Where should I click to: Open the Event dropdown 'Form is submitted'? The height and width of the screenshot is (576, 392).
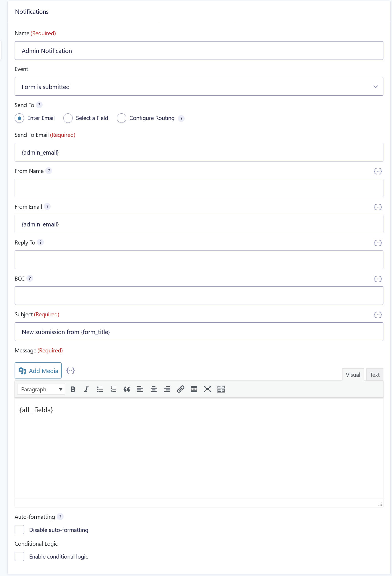[199, 86]
